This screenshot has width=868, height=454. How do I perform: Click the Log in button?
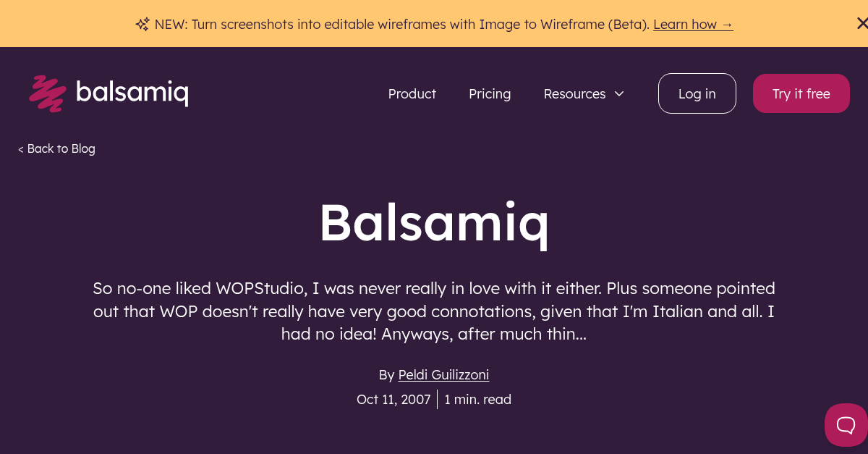697,93
